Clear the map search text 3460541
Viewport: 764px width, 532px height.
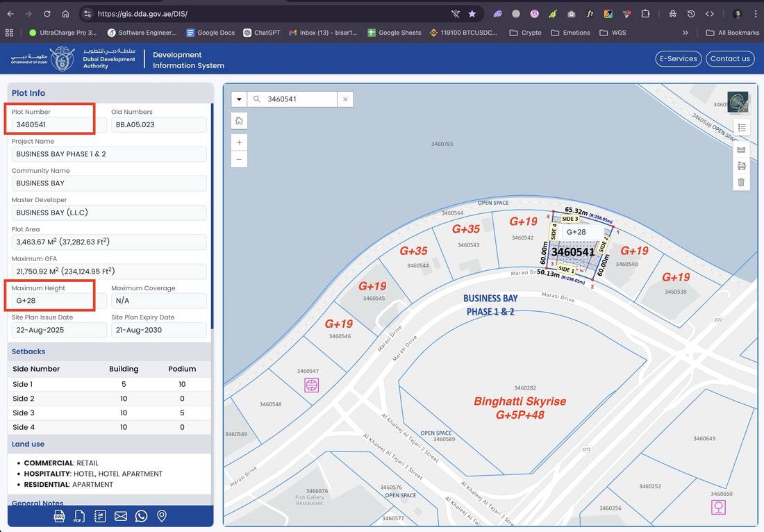point(345,99)
